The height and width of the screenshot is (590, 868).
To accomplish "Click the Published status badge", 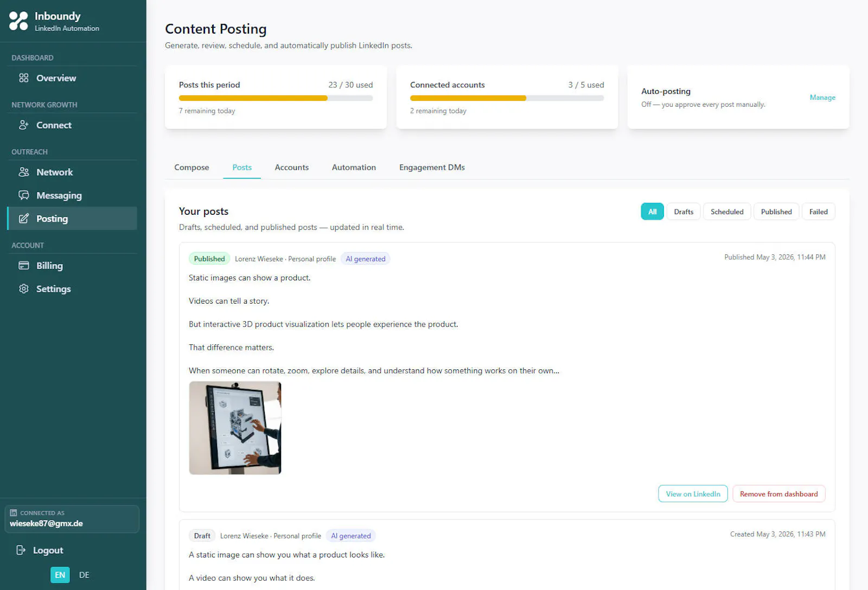I will coord(209,259).
